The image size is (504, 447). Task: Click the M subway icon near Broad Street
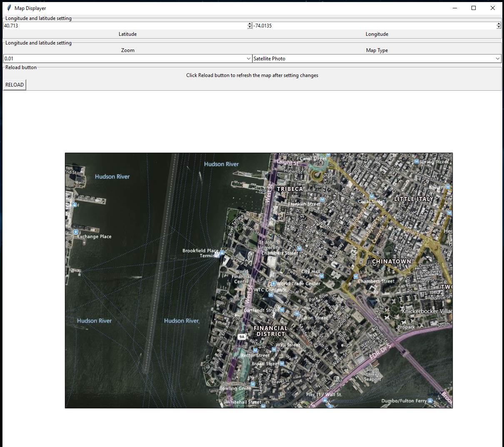coord(282,364)
